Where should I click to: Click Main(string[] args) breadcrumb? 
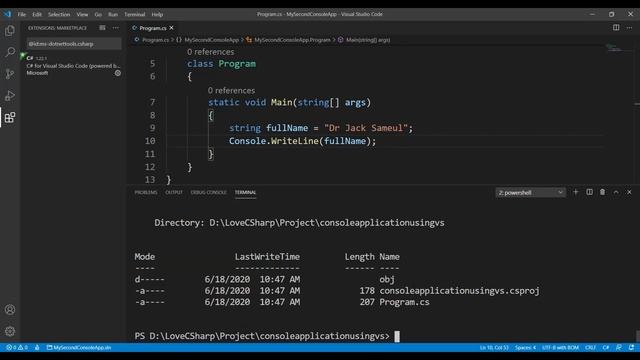(368, 40)
